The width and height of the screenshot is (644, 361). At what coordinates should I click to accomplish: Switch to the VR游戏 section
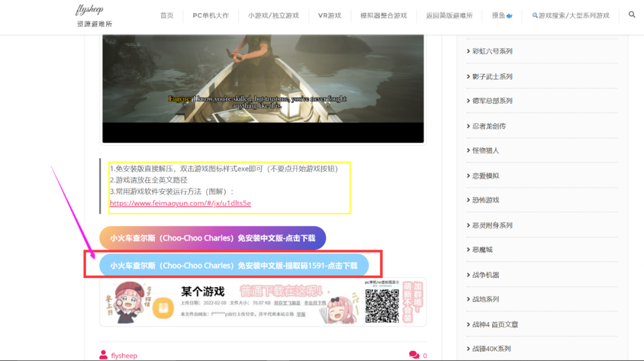click(329, 15)
